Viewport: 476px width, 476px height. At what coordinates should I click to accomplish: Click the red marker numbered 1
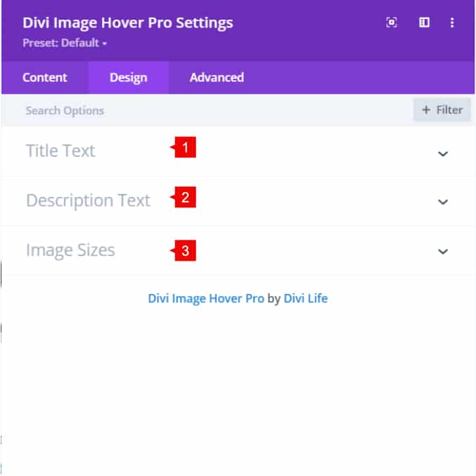184,148
